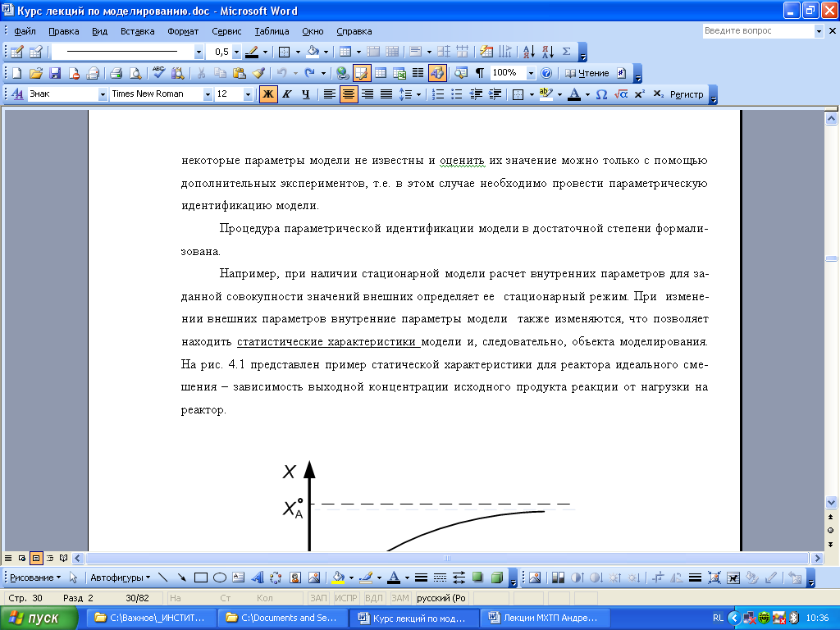Toggle Bold formatting (Ж)
The image size is (840, 630).
268,94
